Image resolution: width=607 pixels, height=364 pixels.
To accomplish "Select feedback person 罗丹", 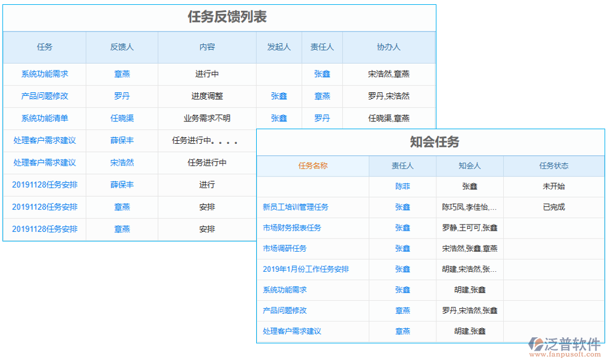I will click(121, 96).
